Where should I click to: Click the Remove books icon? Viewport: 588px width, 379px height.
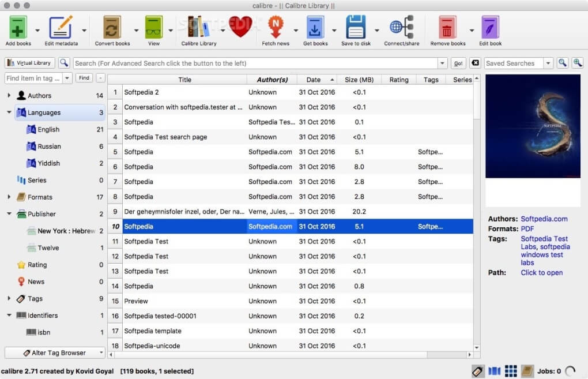446,26
